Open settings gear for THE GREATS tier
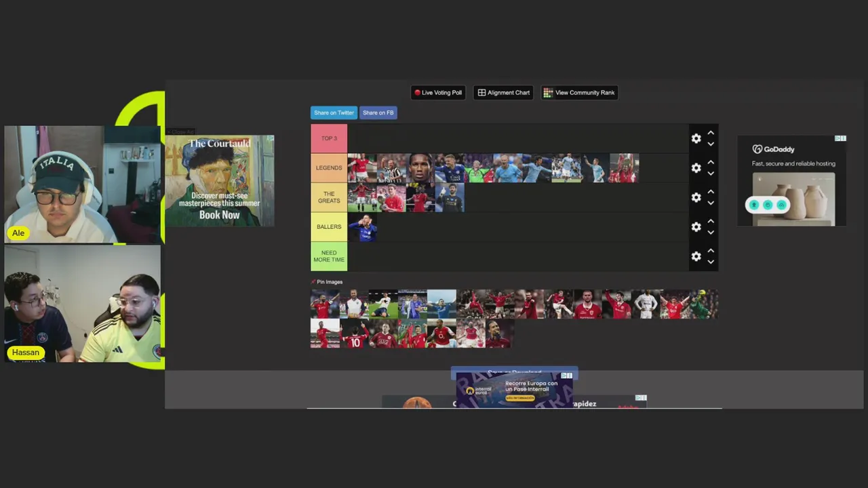This screenshot has height=488, width=868. (x=696, y=197)
